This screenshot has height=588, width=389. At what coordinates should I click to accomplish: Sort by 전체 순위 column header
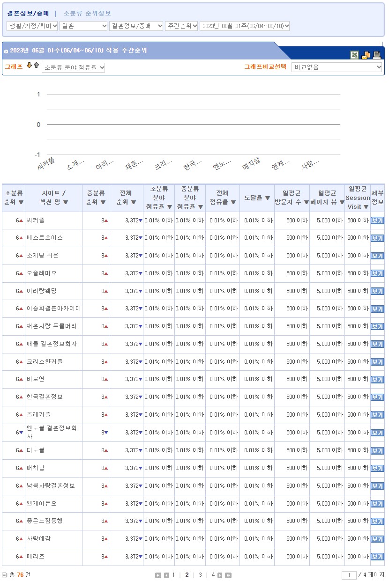click(126, 198)
